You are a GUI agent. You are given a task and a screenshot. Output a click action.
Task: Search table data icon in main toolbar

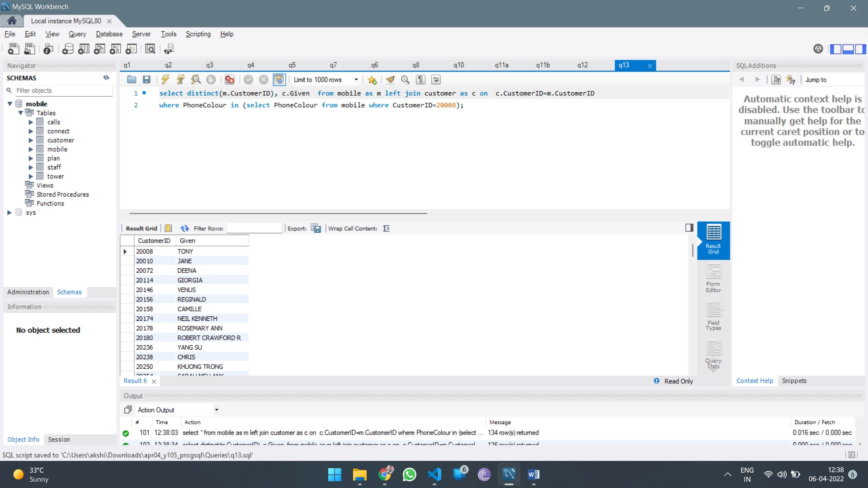click(150, 49)
